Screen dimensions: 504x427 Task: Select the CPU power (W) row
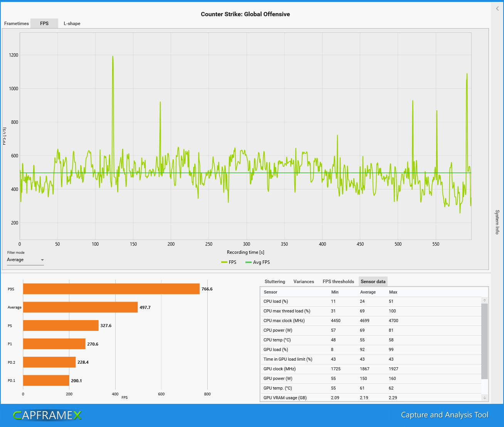click(x=371, y=331)
